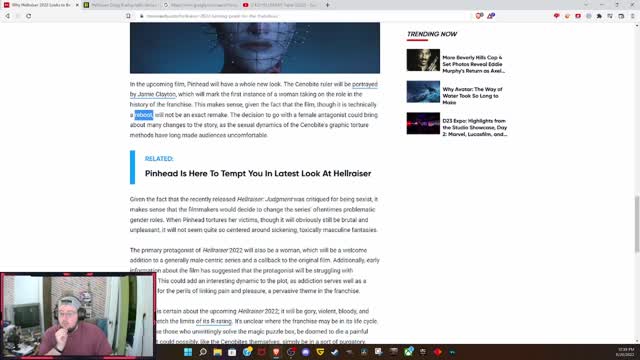Viewport: 640px width, 360px height.
Task: Click the D23 Expo article thumbnail
Action: 423,123
